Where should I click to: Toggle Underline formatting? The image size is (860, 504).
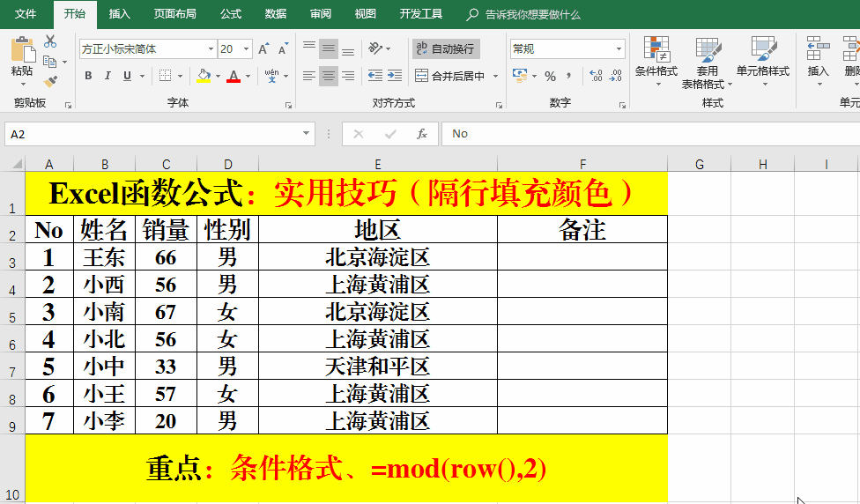point(127,76)
